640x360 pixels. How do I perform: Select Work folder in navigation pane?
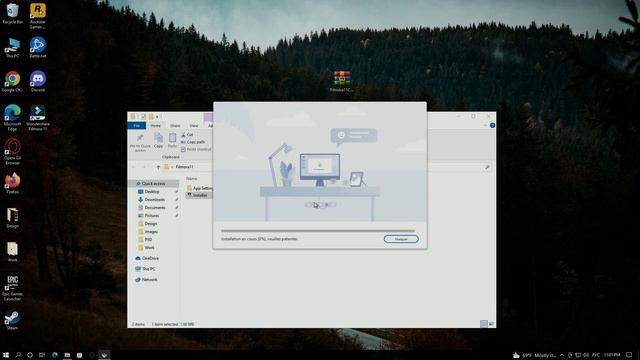click(x=146, y=248)
